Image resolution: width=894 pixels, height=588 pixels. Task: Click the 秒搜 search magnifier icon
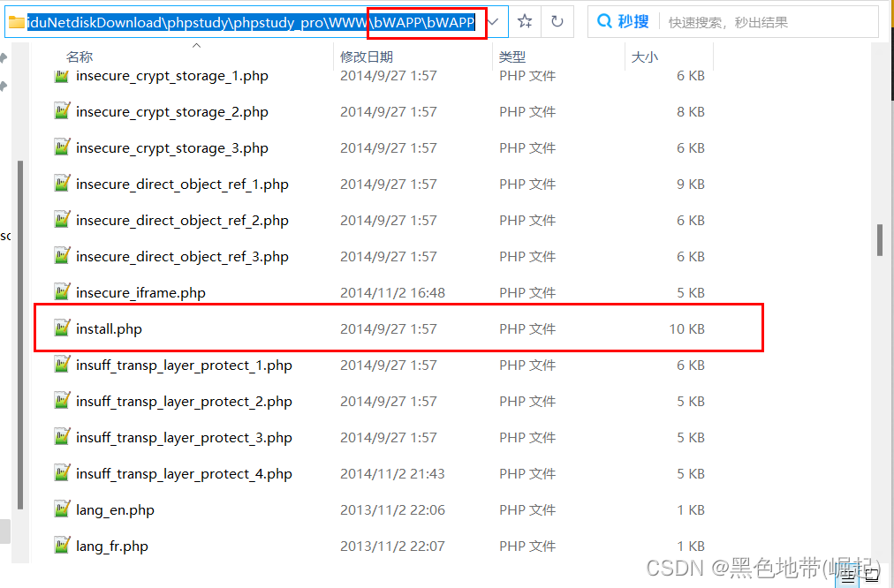pyautogui.click(x=604, y=22)
